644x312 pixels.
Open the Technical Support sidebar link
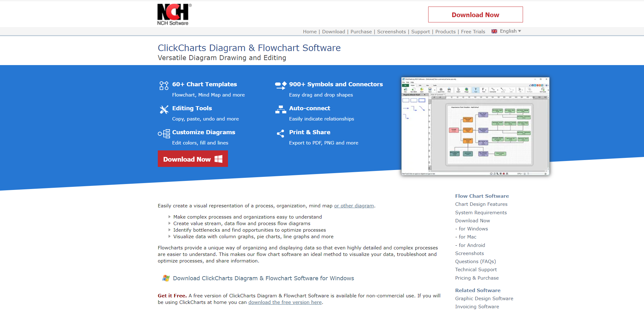pos(476,270)
